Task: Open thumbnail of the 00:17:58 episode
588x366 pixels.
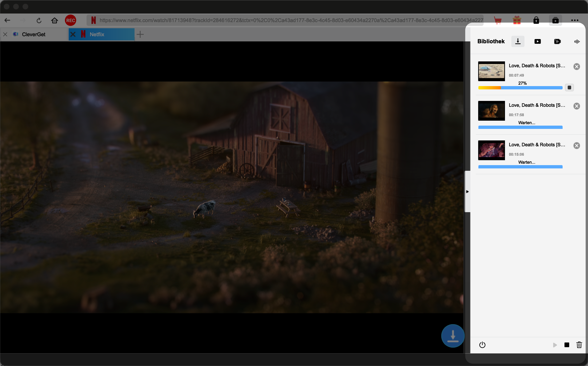Action: 492,111
